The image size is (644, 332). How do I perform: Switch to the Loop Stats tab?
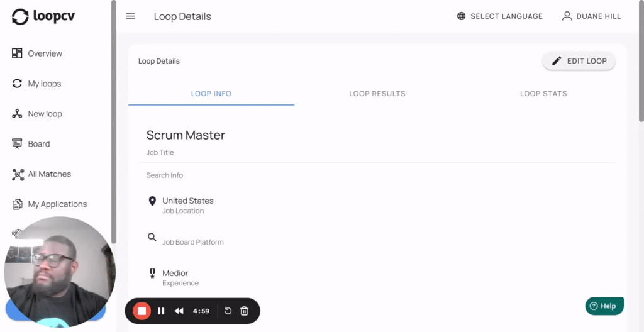543,94
